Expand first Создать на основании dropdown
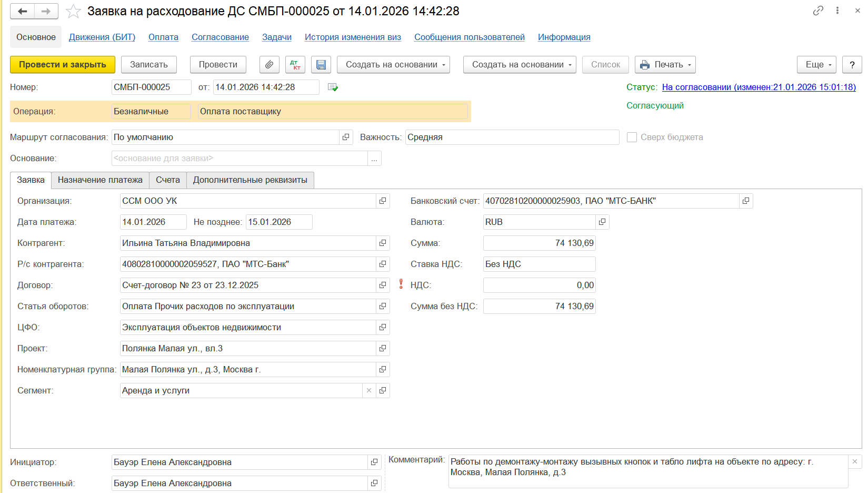868x493 pixels. (393, 65)
